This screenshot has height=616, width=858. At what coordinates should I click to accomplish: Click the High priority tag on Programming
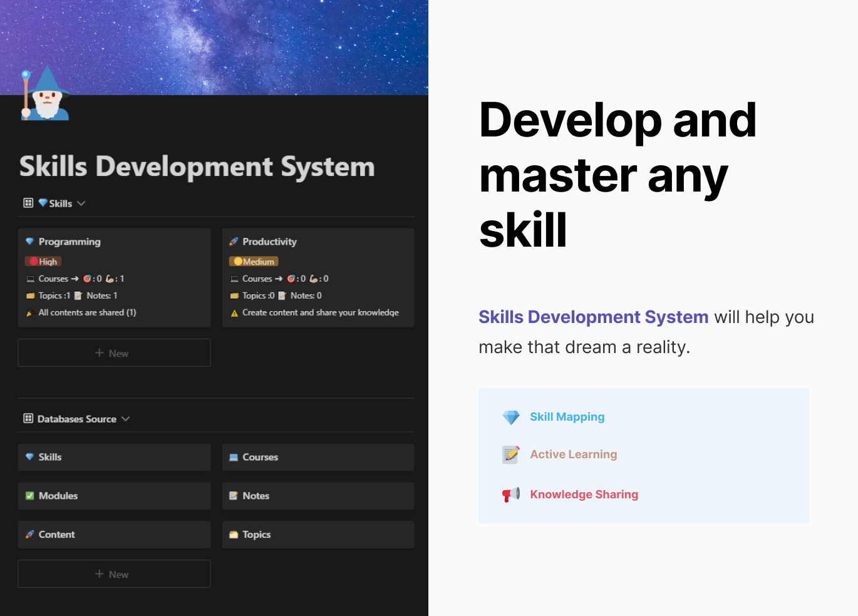[42, 261]
